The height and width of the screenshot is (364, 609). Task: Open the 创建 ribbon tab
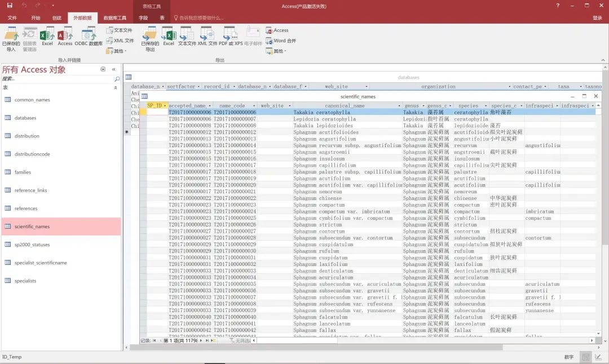57,18
